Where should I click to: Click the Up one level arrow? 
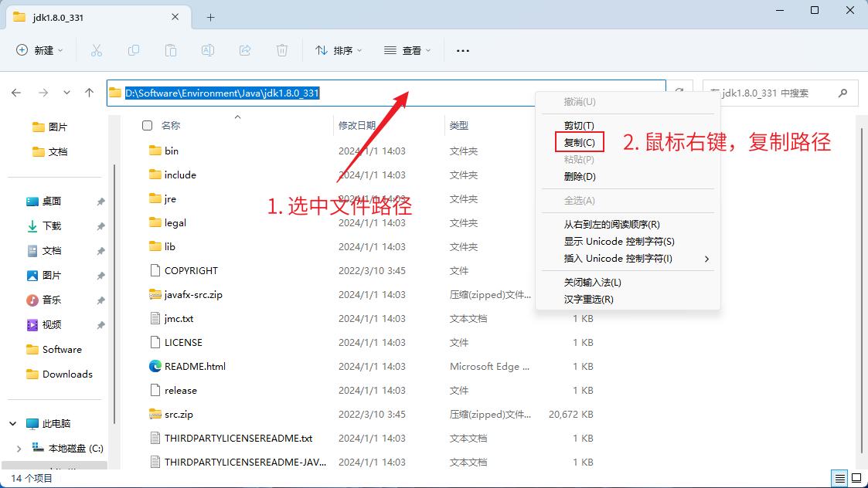click(x=90, y=93)
